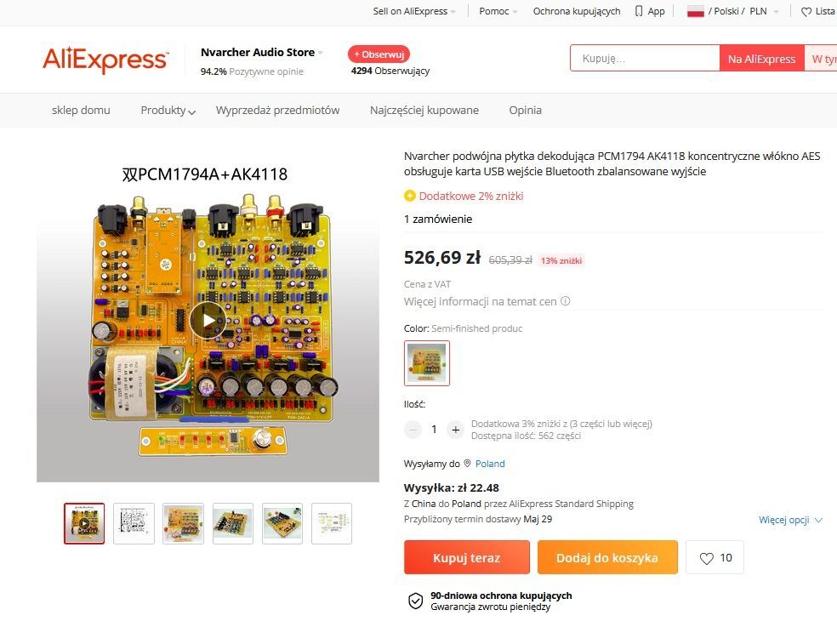Play the product video
The image size is (837, 644).
[208, 320]
